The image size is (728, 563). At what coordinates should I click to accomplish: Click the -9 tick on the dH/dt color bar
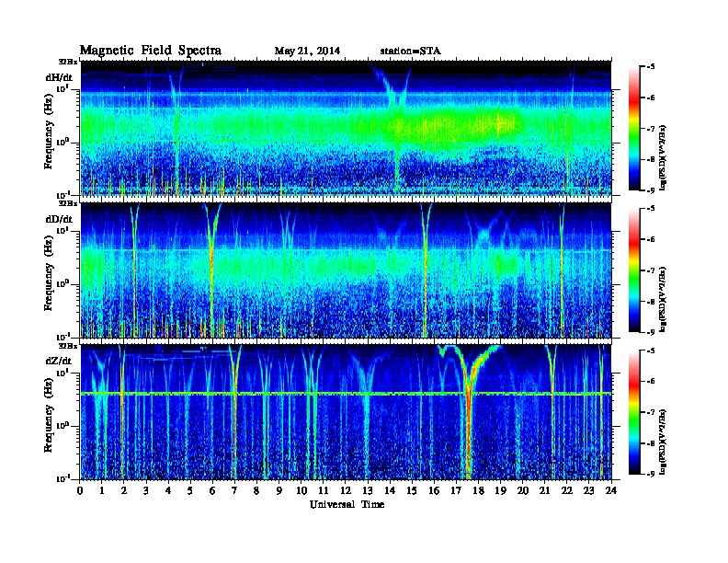pyautogui.click(x=650, y=190)
